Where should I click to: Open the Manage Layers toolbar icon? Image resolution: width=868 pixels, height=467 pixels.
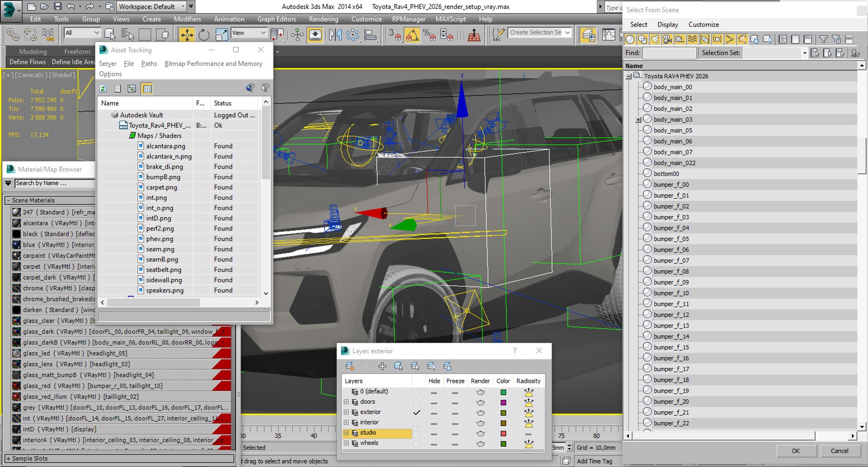[x=588, y=35]
